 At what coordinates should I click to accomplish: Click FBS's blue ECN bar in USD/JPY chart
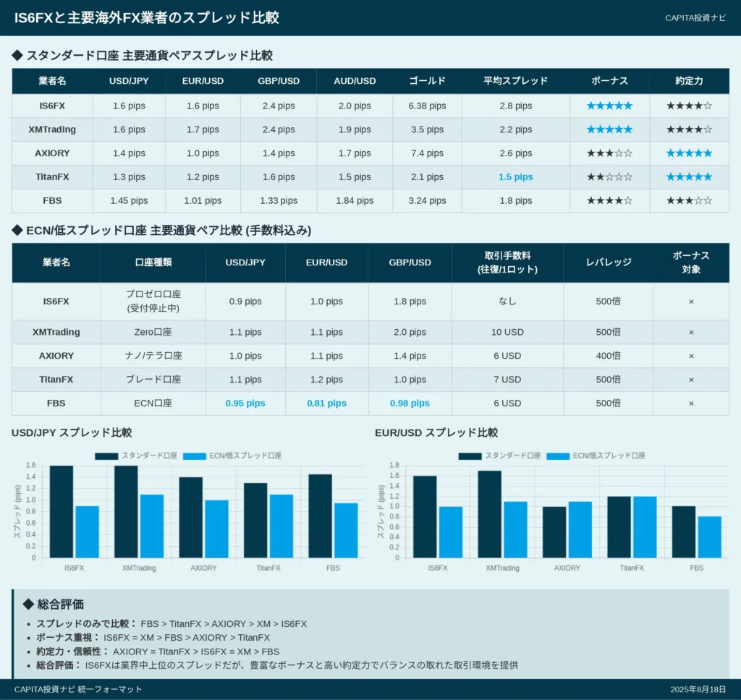tap(346, 531)
